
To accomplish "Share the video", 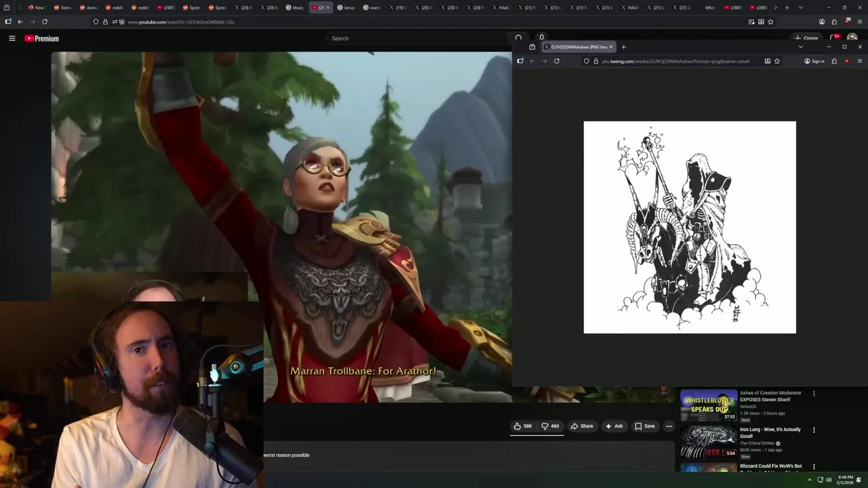I will click(x=582, y=426).
